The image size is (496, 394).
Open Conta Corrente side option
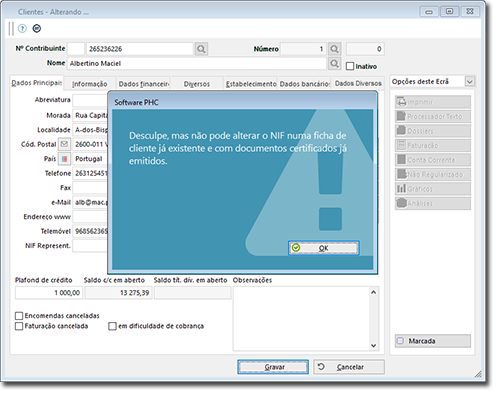click(x=433, y=160)
